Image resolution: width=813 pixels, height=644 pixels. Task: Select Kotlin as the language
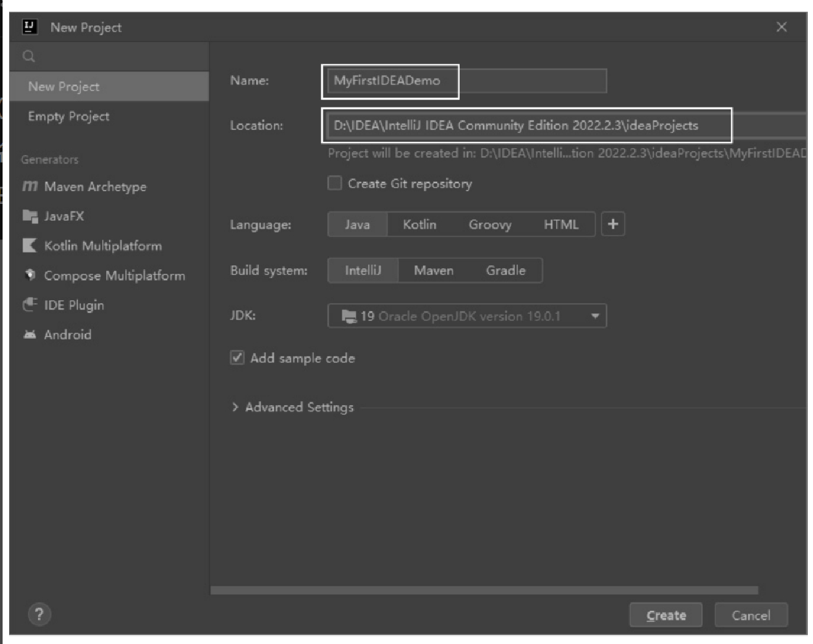pos(419,225)
